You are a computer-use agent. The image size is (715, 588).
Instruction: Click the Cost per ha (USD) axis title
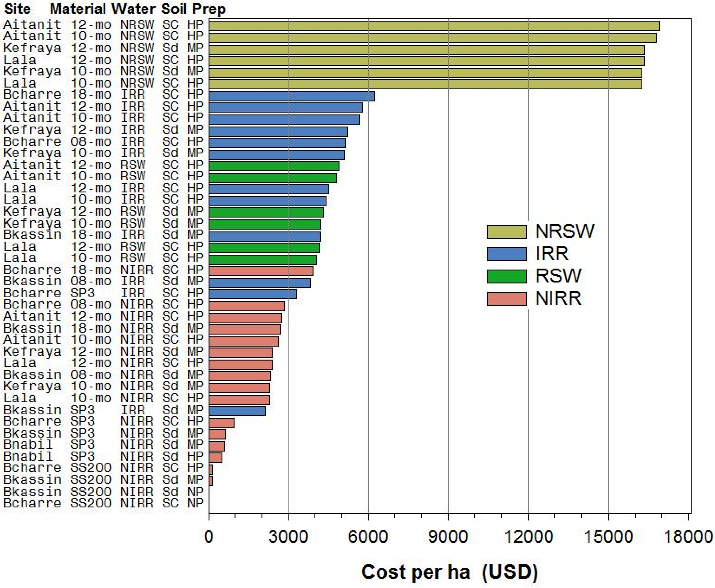449,572
